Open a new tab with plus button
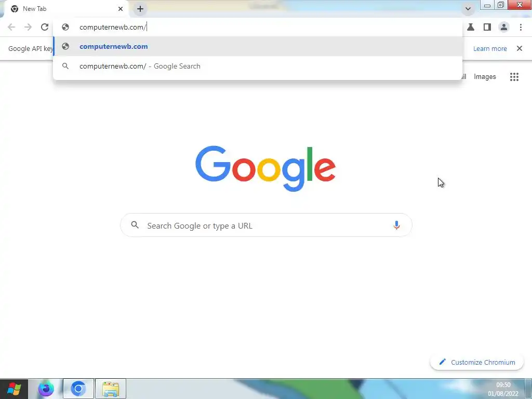The height and width of the screenshot is (399, 532). coord(140,9)
